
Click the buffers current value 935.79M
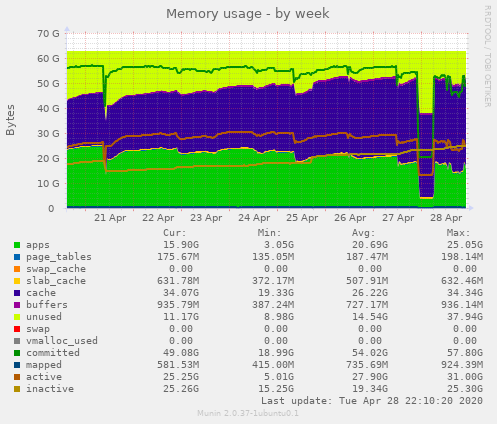click(178, 305)
